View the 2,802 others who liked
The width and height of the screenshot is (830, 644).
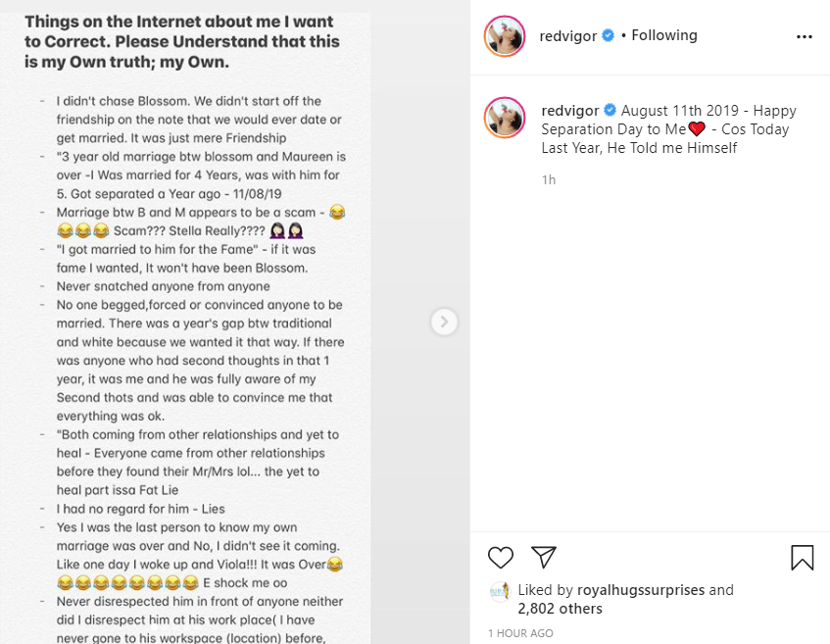coord(560,609)
